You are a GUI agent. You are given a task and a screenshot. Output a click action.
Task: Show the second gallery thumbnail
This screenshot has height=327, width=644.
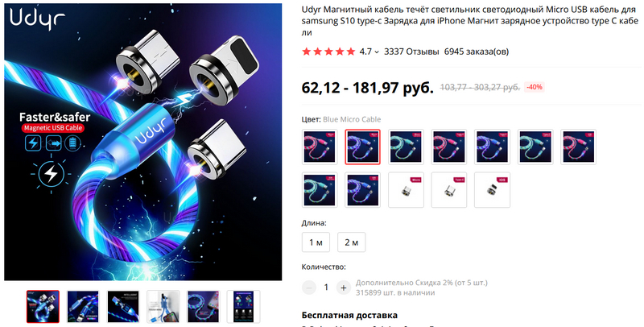[x=83, y=306]
